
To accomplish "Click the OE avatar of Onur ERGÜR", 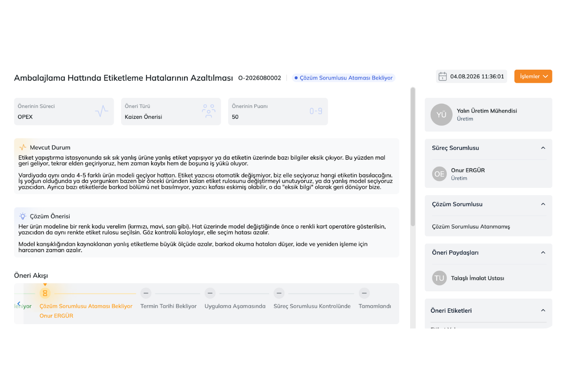I will click(439, 174).
